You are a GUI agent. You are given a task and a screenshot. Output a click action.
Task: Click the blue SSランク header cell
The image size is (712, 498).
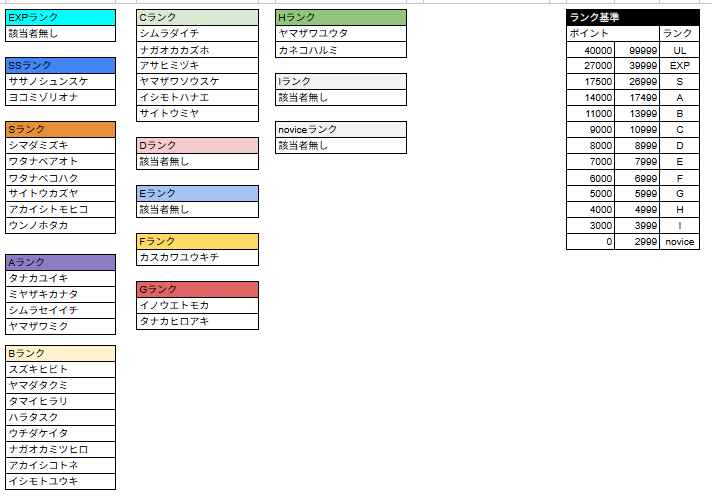[60, 65]
